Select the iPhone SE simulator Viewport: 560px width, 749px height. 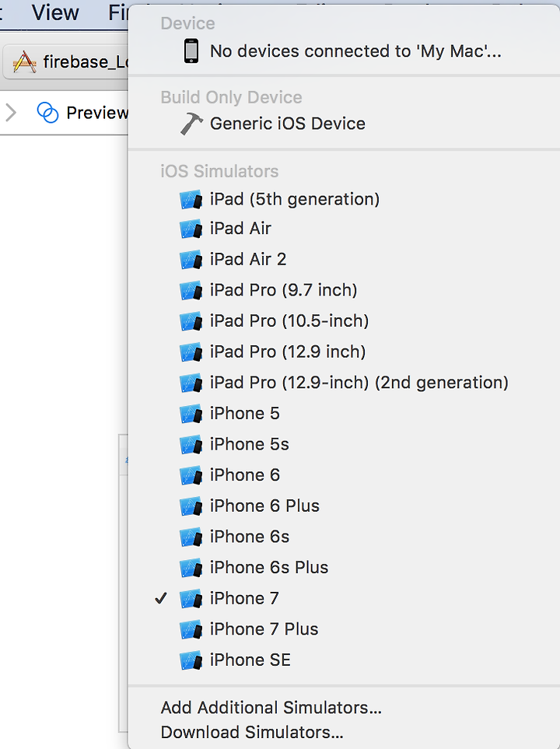point(344,660)
